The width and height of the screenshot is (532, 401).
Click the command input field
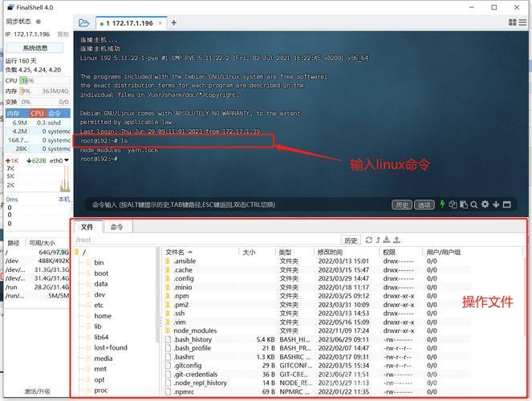(x=238, y=205)
